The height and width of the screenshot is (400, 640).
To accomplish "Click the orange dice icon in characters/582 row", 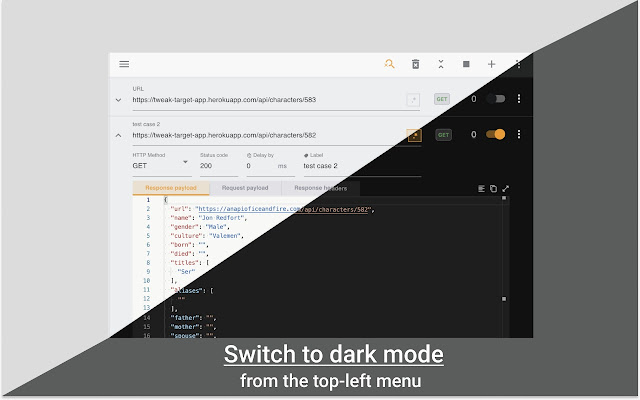I will [414, 136].
